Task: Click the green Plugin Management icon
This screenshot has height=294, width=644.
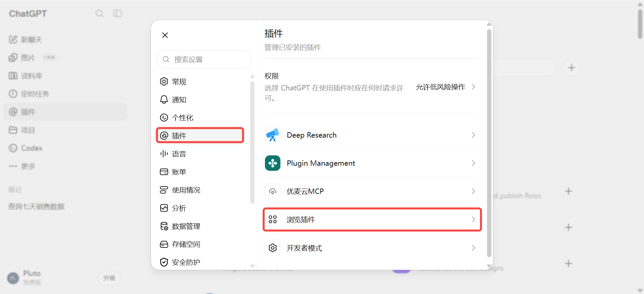Action: 273,163
